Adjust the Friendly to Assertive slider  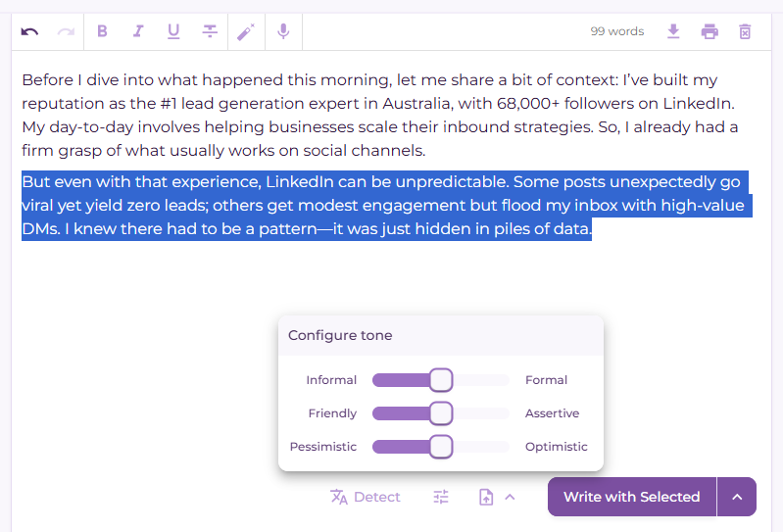441,413
